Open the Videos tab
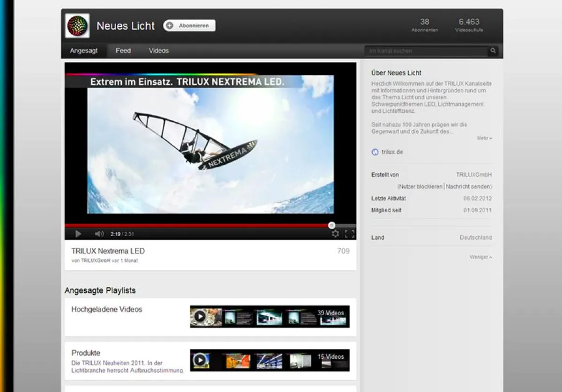Viewport: 562px width, 392px height. click(x=158, y=51)
